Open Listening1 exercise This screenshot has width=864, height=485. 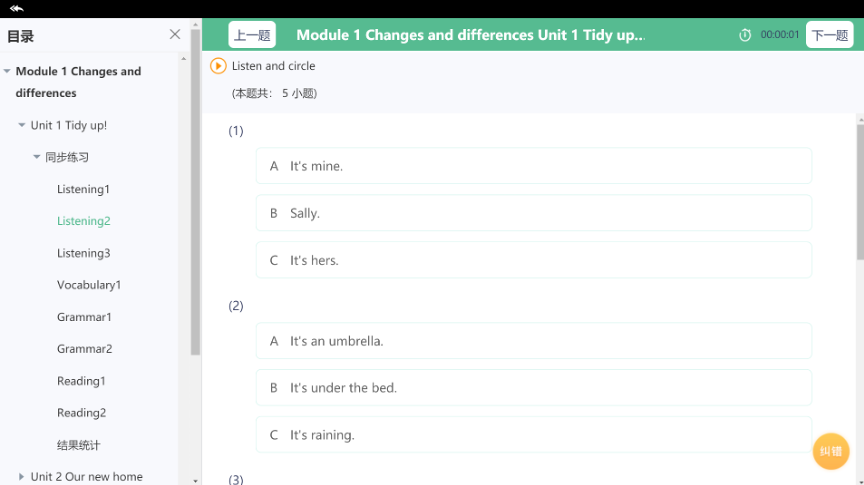point(83,189)
